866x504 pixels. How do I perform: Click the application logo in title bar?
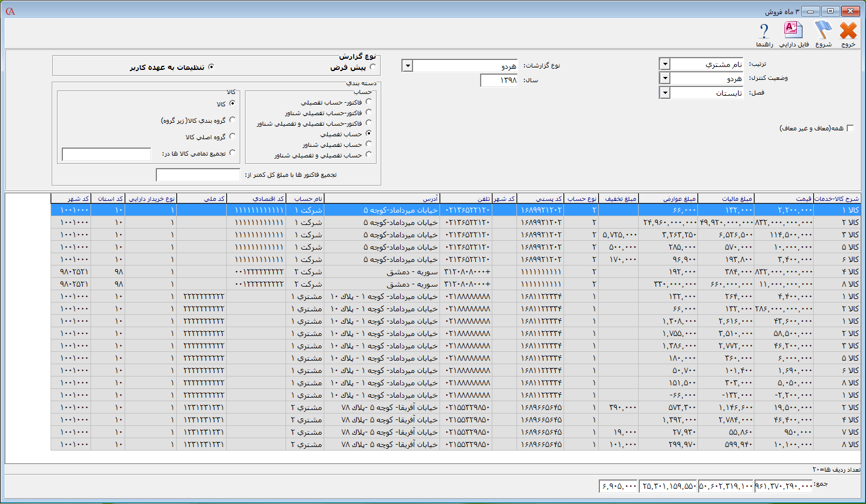click(x=10, y=11)
